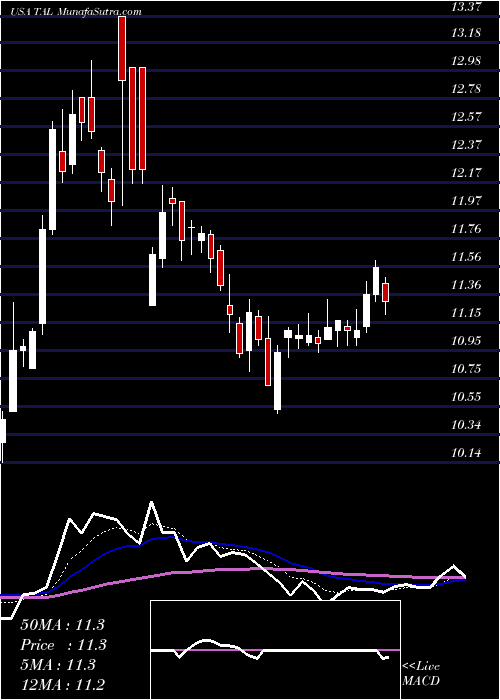Click the 11.15 price axis label
The width and height of the screenshot is (500, 700).
tap(468, 313)
